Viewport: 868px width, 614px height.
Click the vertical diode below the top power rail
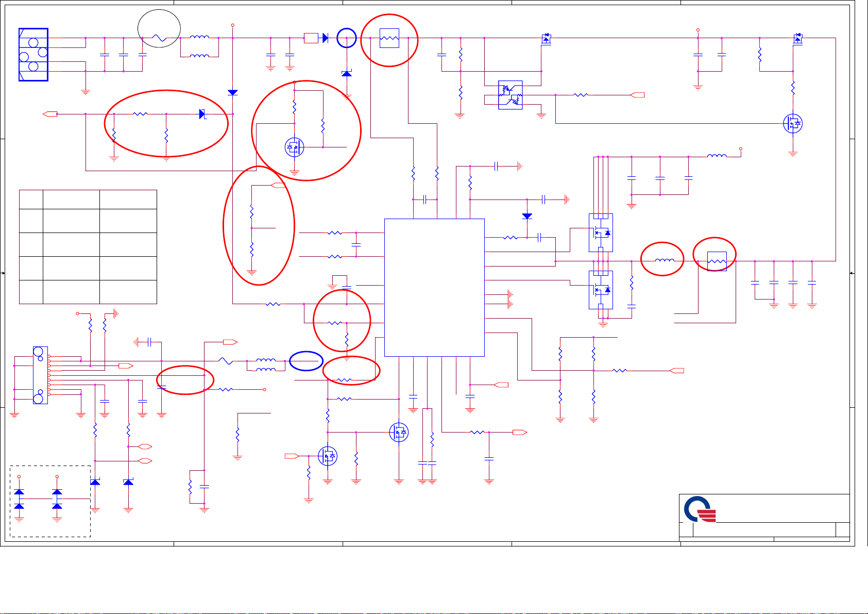pos(233,93)
